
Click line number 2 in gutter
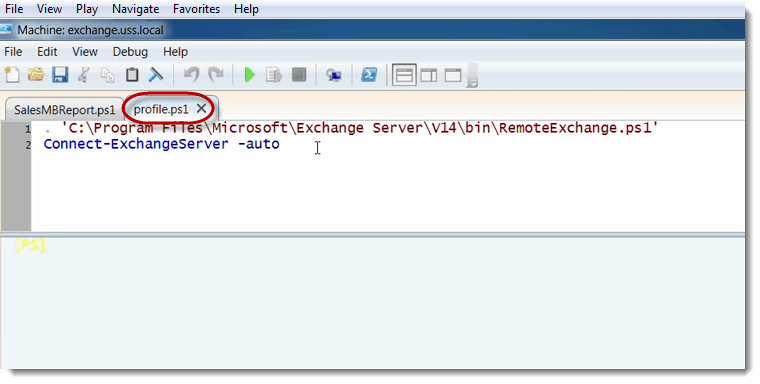coord(28,145)
